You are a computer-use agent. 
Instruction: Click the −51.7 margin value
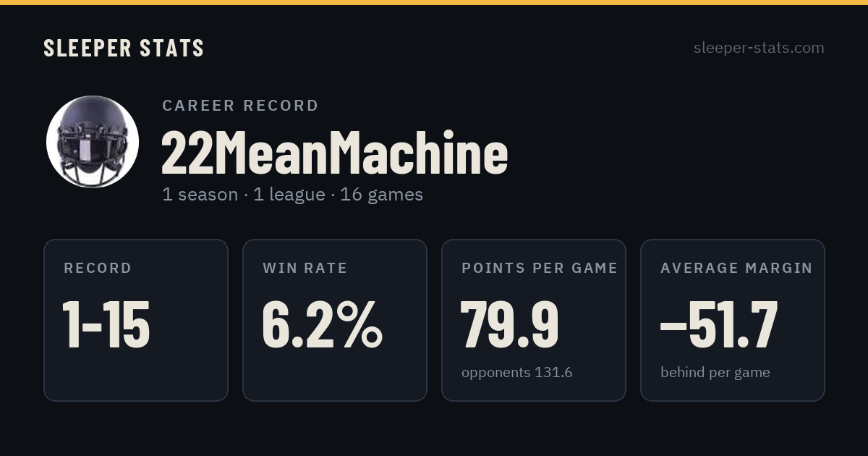tap(718, 325)
